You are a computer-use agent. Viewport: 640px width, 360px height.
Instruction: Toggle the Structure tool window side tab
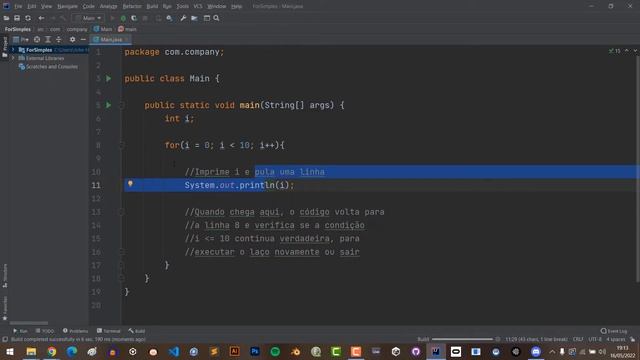[x=4, y=276]
